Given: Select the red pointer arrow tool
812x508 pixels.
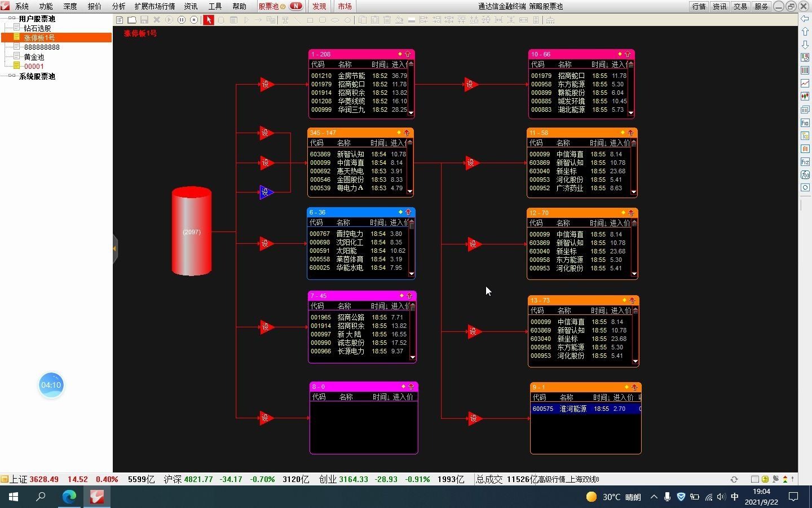Looking at the screenshot, I should [209, 20].
